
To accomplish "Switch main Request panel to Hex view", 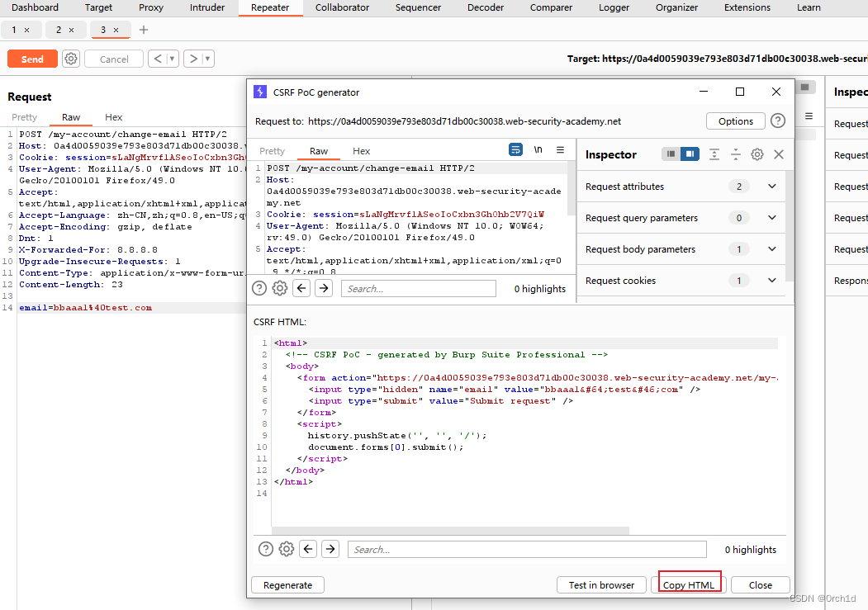I will coord(113,117).
